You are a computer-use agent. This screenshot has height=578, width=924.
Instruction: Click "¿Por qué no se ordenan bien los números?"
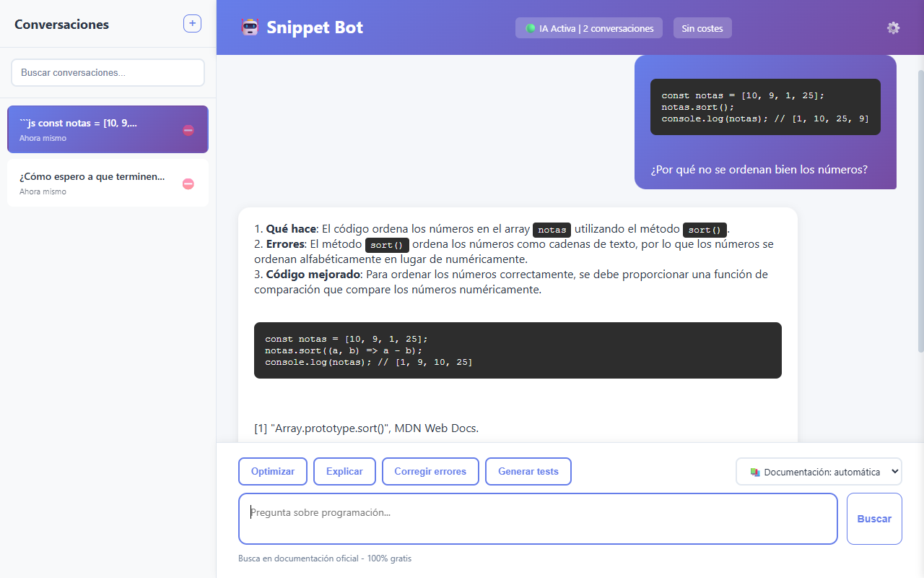759,170
